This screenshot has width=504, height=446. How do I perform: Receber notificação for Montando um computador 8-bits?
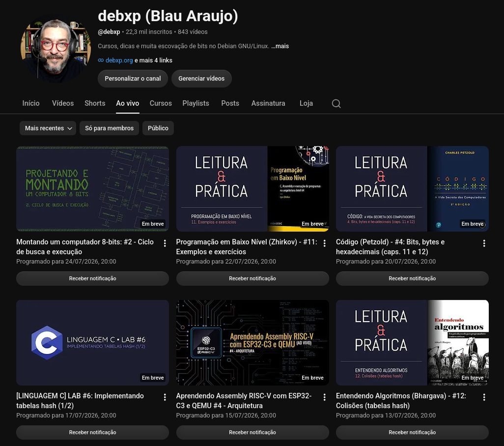(92, 278)
